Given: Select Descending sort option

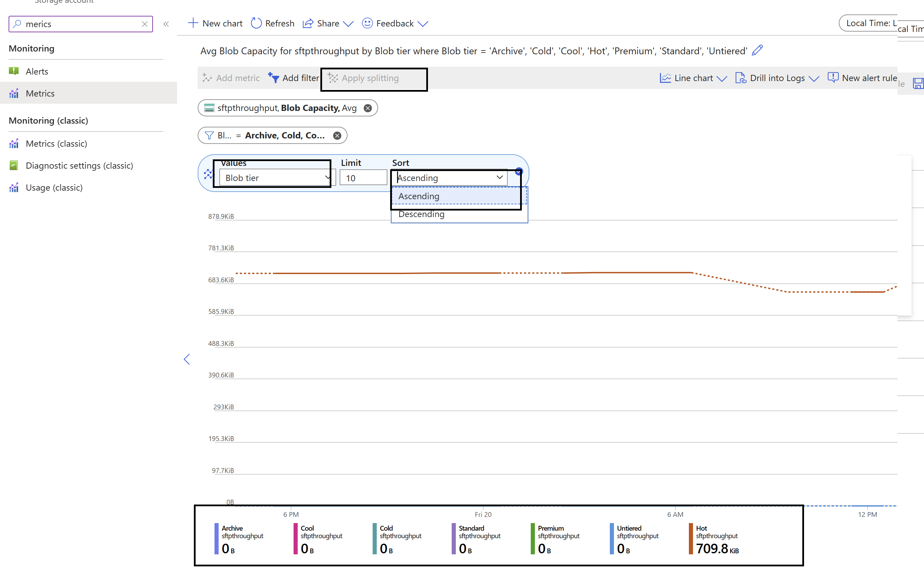Looking at the screenshot, I should [x=421, y=214].
